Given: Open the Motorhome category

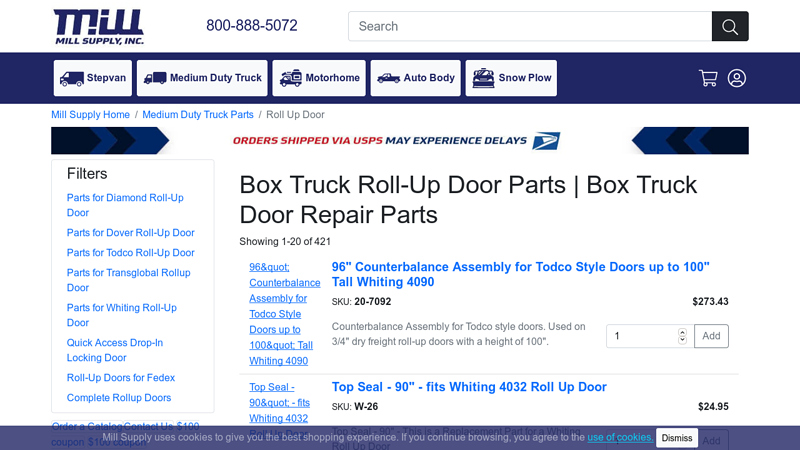Looking at the screenshot, I should point(319,78).
